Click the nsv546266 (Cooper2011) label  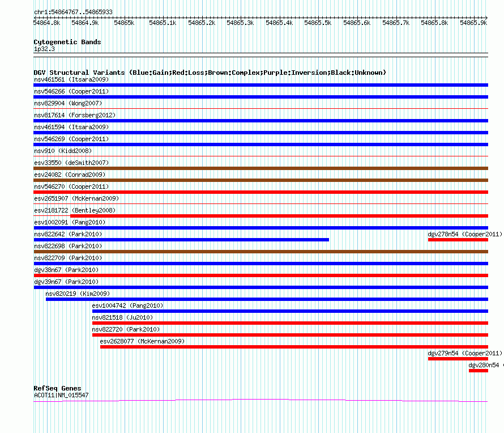pyautogui.click(x=71, y=91)
